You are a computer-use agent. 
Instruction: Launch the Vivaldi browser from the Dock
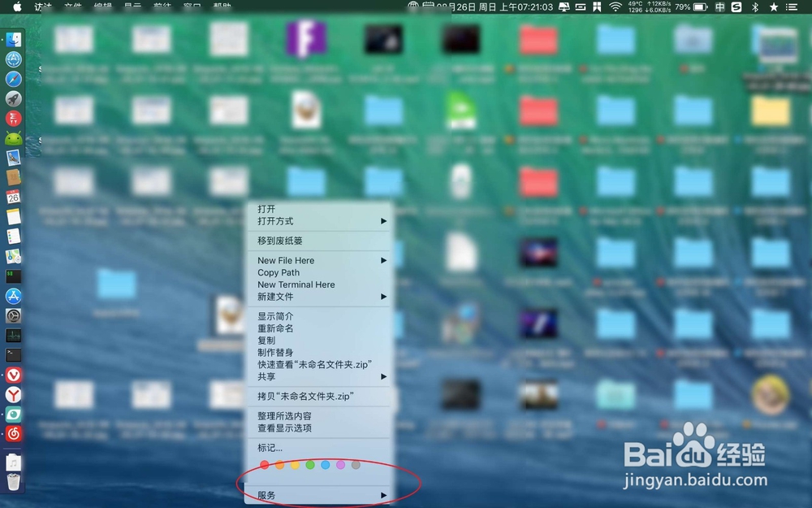click(14, 375)
